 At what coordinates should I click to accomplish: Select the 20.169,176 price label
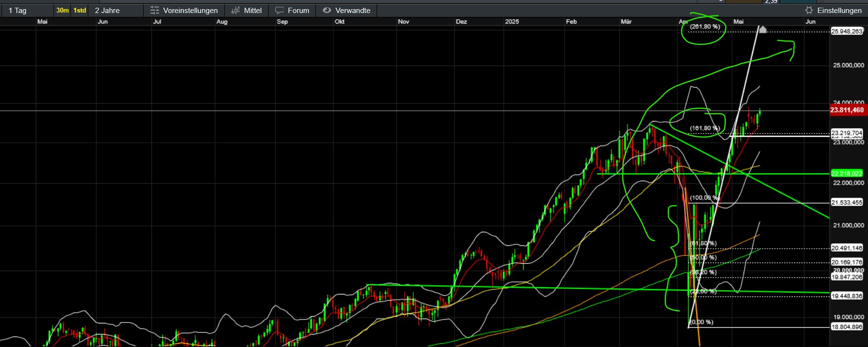[x=847, y=263]
